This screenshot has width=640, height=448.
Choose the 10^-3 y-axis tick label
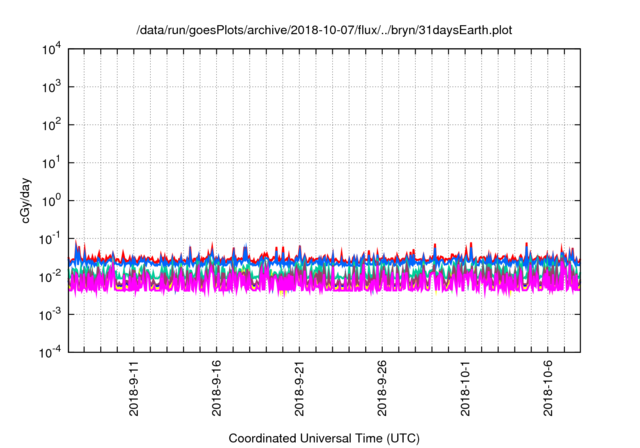coord(51,314)
